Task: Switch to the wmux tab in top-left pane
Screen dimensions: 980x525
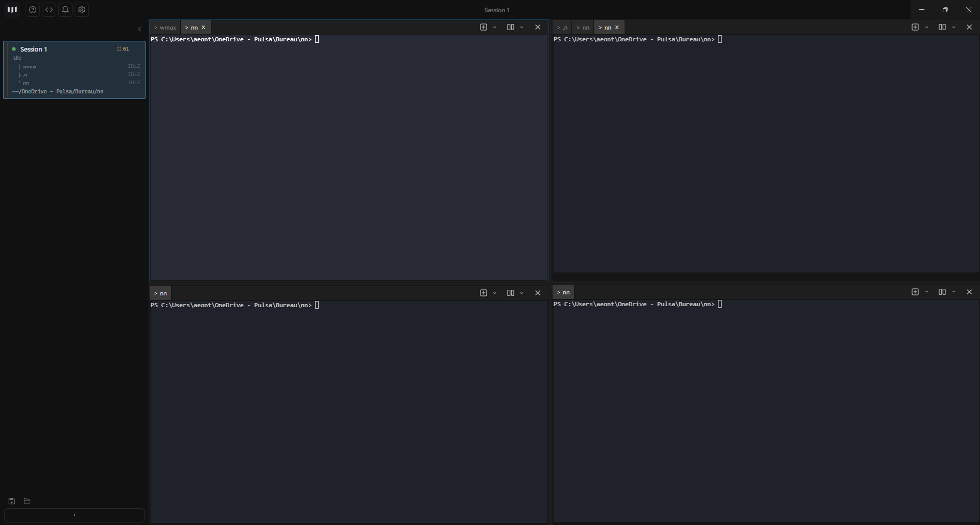Action: coord(165,28)
